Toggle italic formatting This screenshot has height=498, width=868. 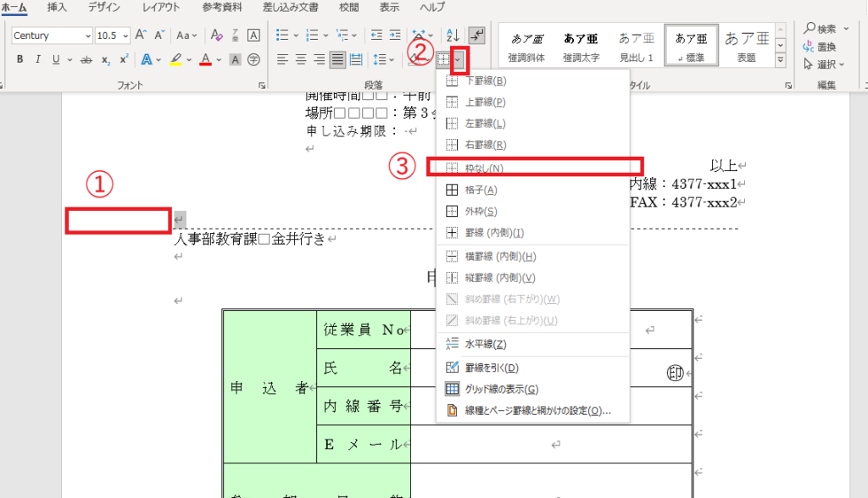click(x=37, y=59)
